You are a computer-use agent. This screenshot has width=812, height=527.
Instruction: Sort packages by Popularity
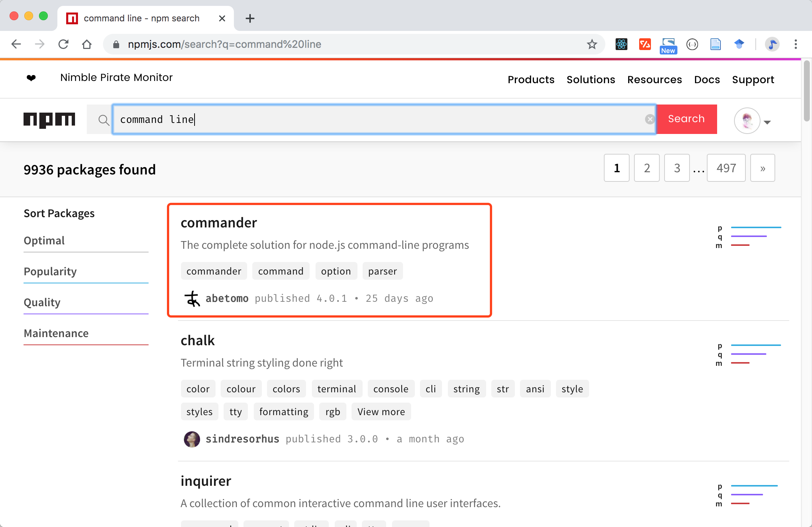[x=50, y=271]
